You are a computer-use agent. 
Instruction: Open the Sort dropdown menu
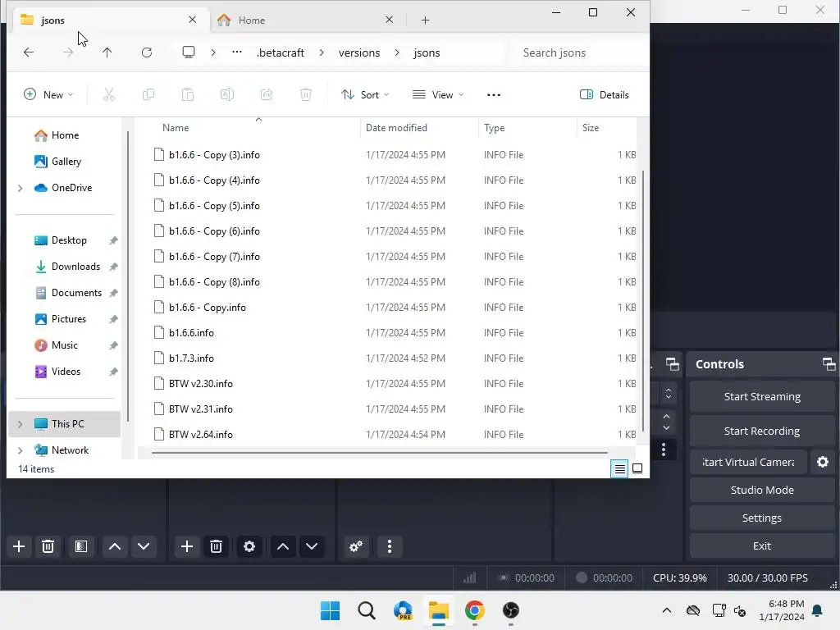point(365,95)
